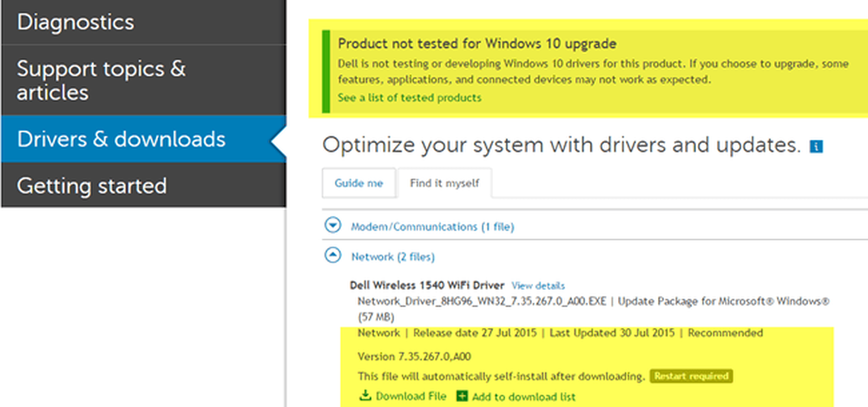Click Version 7.35.267.0,A00 text
The height and width of the screenshot is (407, 868).
click(414, 356)
